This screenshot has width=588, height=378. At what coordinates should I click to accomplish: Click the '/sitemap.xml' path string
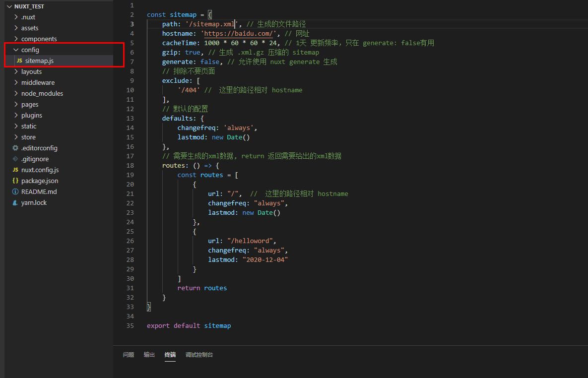[212, 24]
